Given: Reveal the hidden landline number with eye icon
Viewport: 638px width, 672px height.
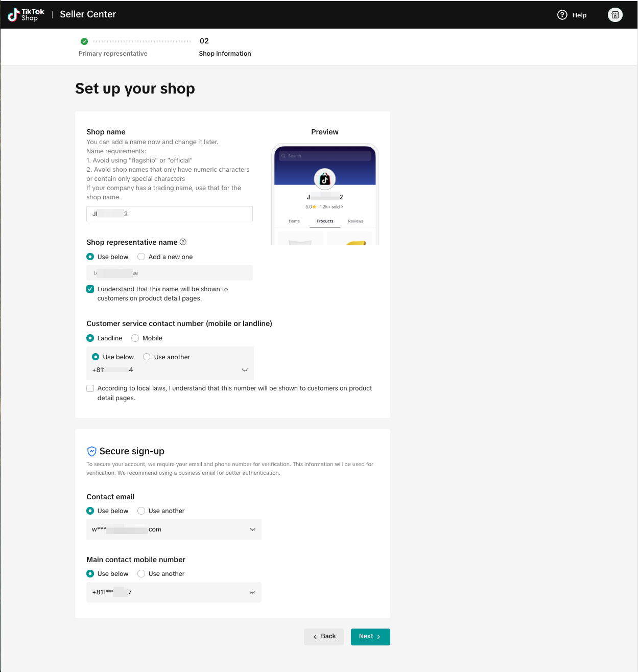Looking at the screenshot, I should click(x=245, y=370).
